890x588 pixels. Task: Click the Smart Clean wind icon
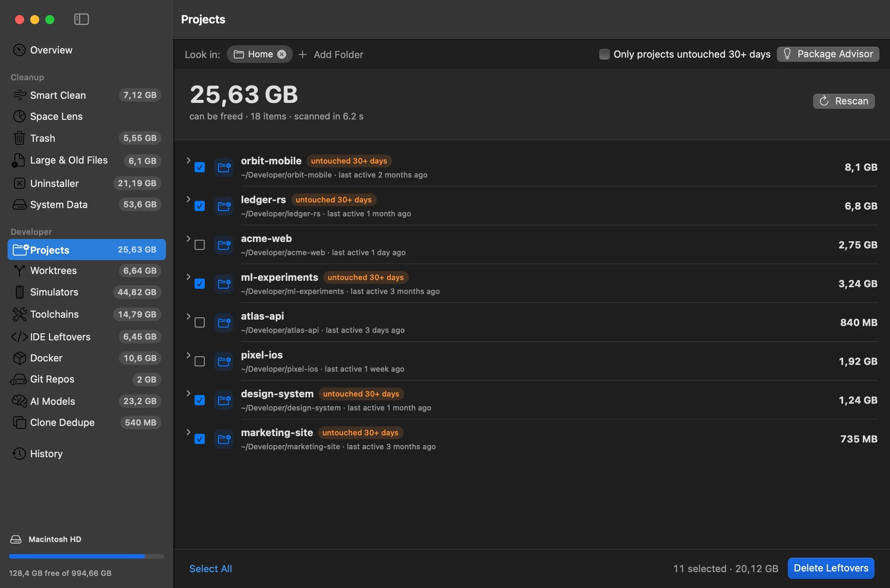pyautogui.click(x=19, y=95)
